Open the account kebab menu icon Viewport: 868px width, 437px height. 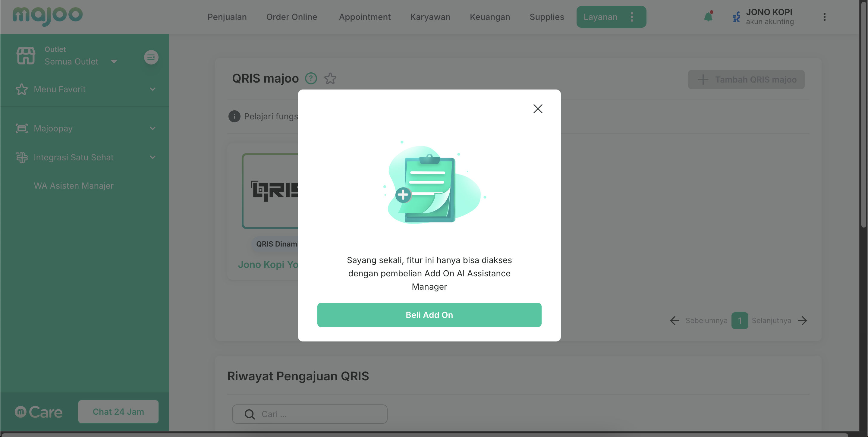tap(825, 17)
